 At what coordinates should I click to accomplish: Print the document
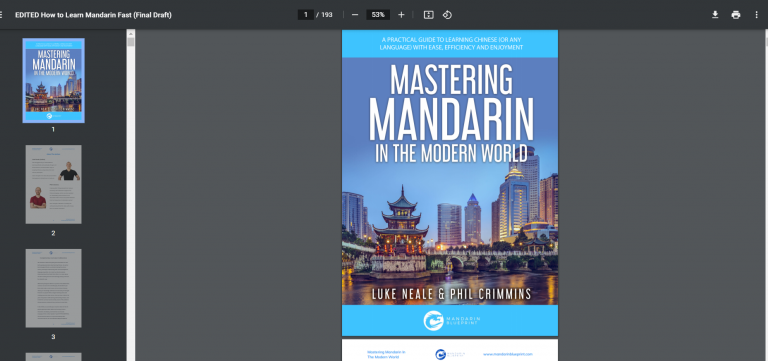pyautogui.click(x=736, y=15)
